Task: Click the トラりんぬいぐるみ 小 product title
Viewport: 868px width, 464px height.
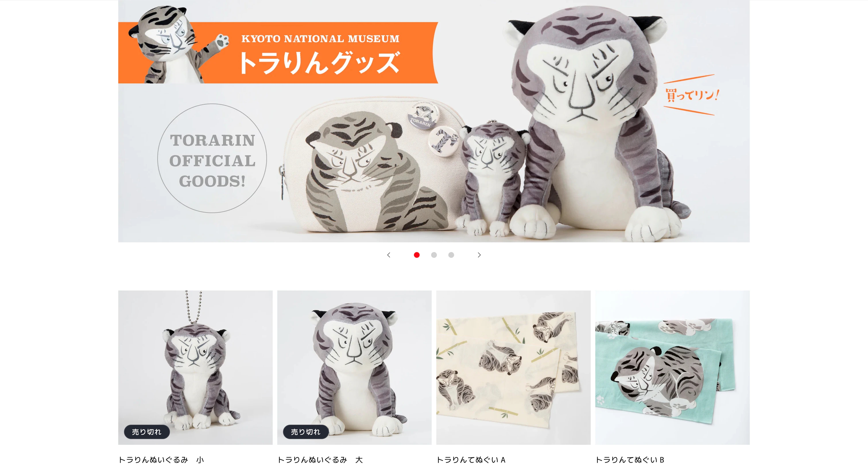Action: pos(161,460)
